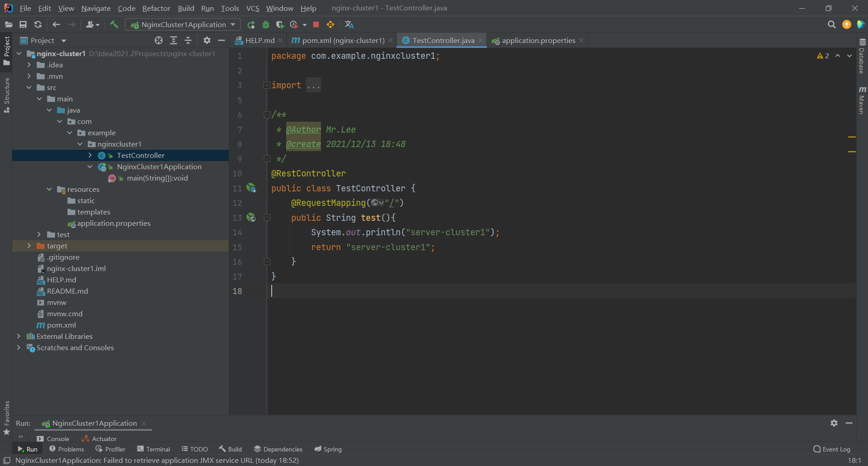This screenshot has width=868, height=466.
Task: Toggle the test method fold on line 13
Action: (267, 218)
